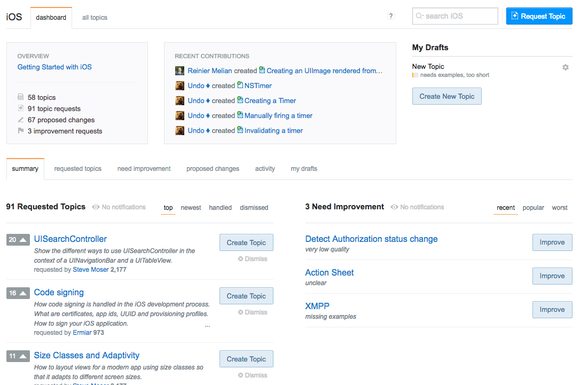
Task: Open the New Topic draft gear settings
Action: tap(566, 67)
